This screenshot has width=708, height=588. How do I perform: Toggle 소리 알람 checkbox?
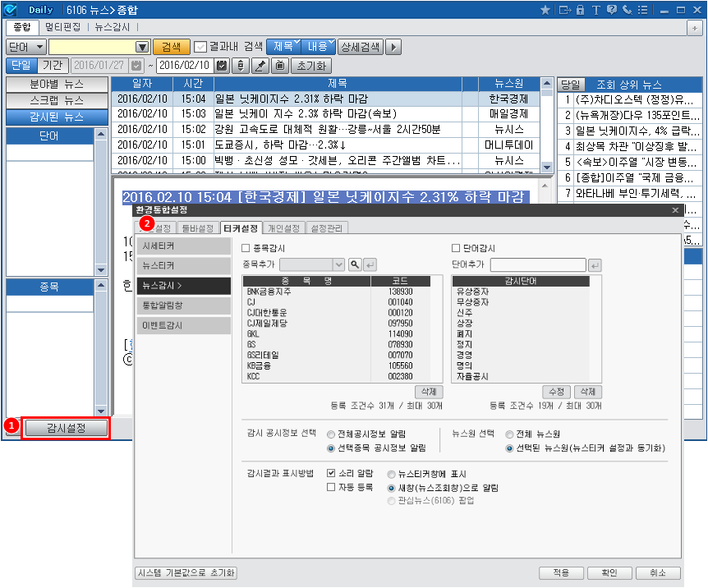(x=331, y=473)
